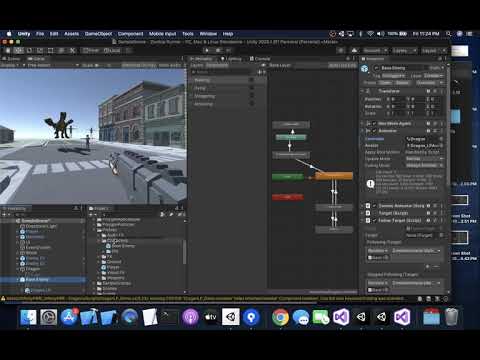Toggle the Base Enemy active checkbox in Inspector
This screenshot has width=480, height=360.
tap(376, 68)
